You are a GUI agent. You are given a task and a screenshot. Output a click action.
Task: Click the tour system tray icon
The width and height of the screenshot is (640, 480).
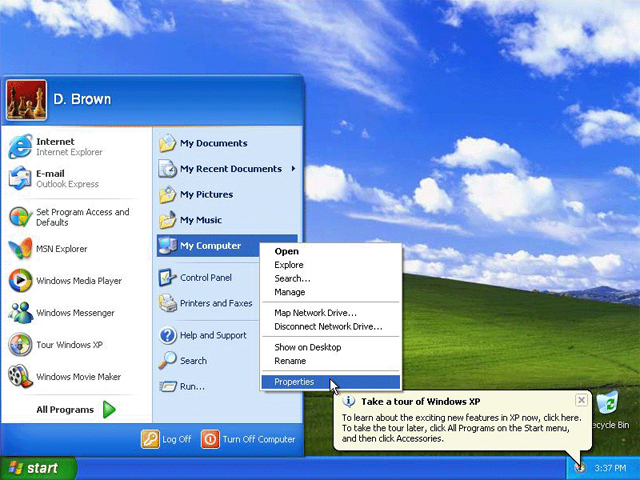580,468
